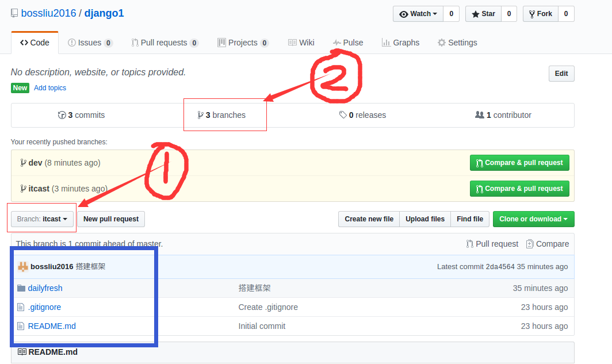This screenshot has width=612, height=364.
Task: Open the Watch dropdown menu
Action: tap(418, 14)
